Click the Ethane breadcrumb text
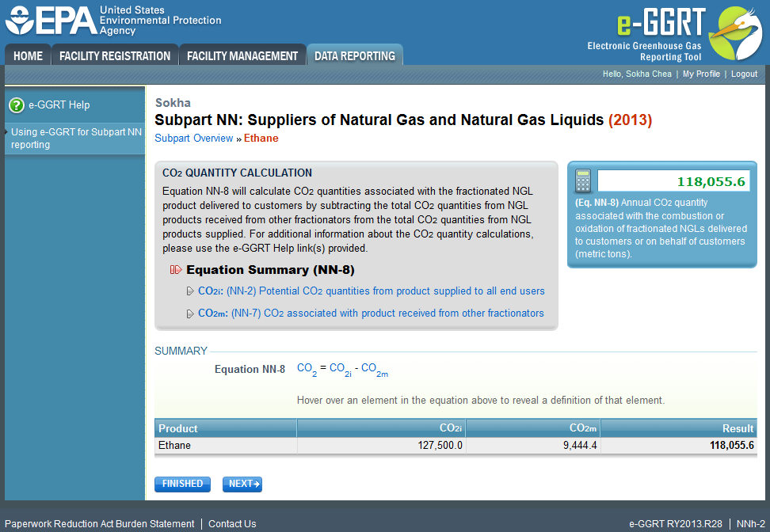The image size is (770, 532). [261, 139]
